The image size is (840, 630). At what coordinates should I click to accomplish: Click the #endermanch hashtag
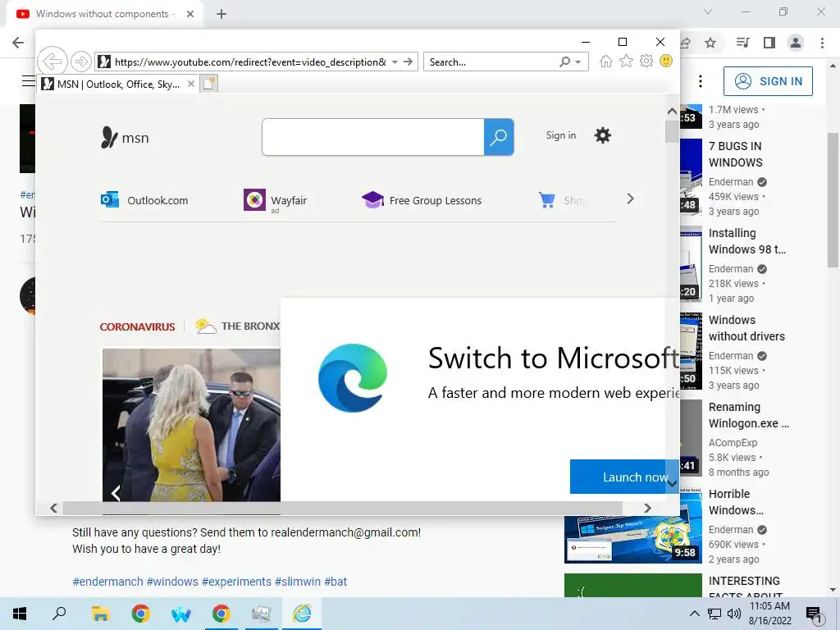(x=107, y=582)
